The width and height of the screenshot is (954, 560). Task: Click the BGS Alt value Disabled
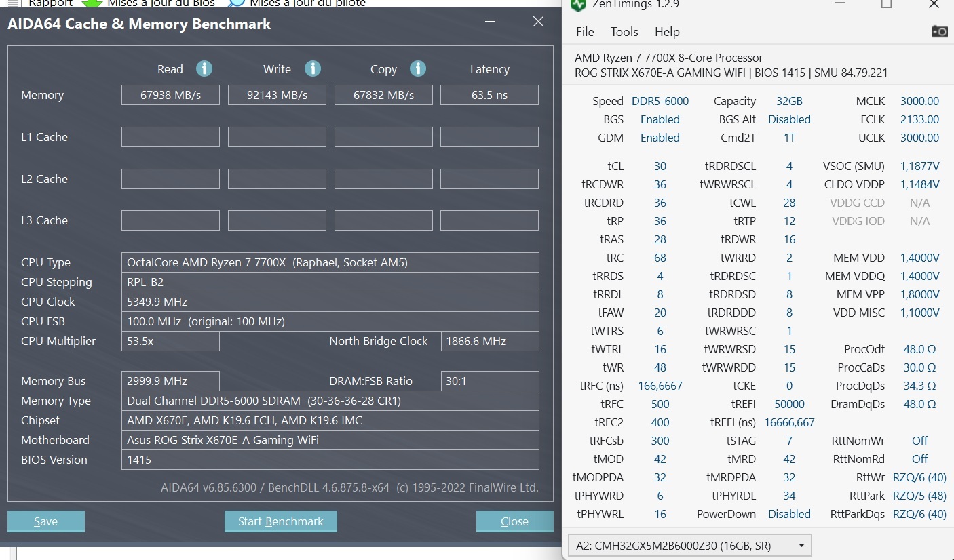[x=789, y=119]
